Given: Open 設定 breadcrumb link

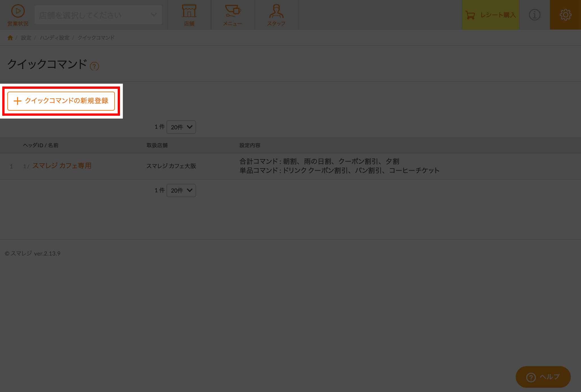Looking at the screenshot, I should [x=26, y=38].
